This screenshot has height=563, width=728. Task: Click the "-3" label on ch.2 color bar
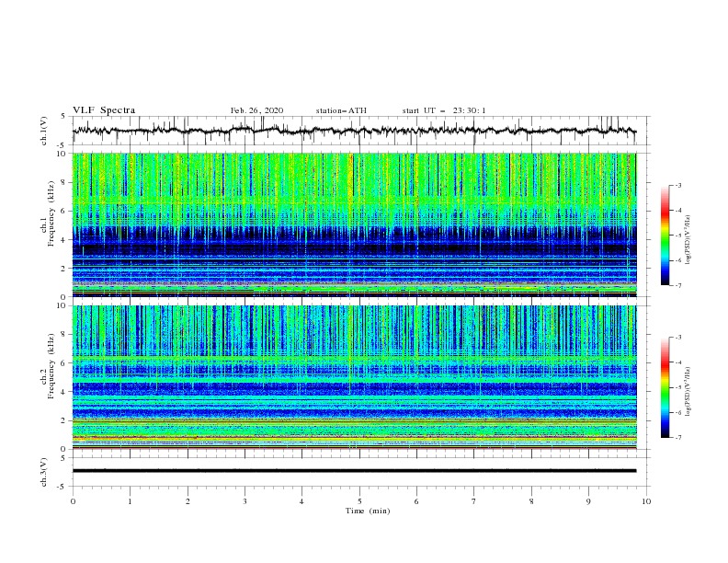[x=677, y=338]
